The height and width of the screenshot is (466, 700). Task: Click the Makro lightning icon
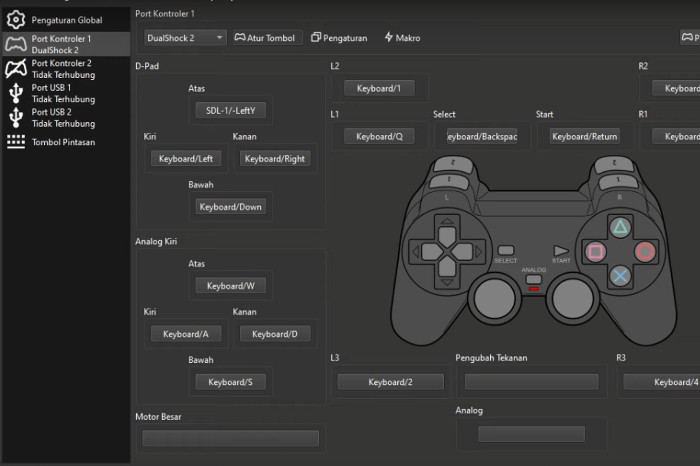(x=389, y=37)
